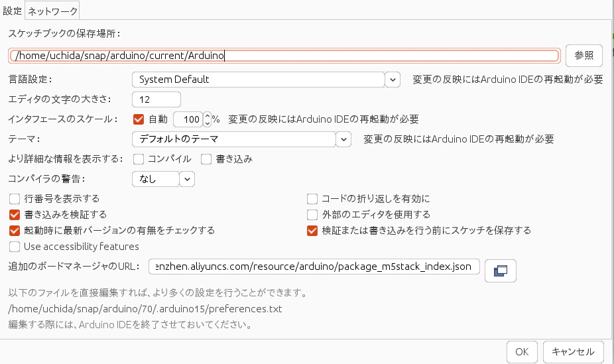Image resolution: width=614 pixels, height=364 pixels.
Task: Open the デフォルトのテーマ theme dropdown
Action: pos(234,139)
